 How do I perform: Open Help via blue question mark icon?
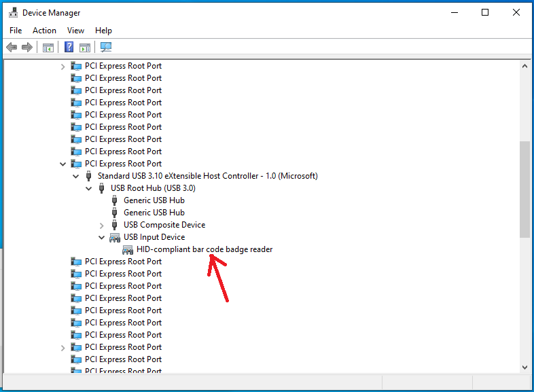[x=69, y=47]
